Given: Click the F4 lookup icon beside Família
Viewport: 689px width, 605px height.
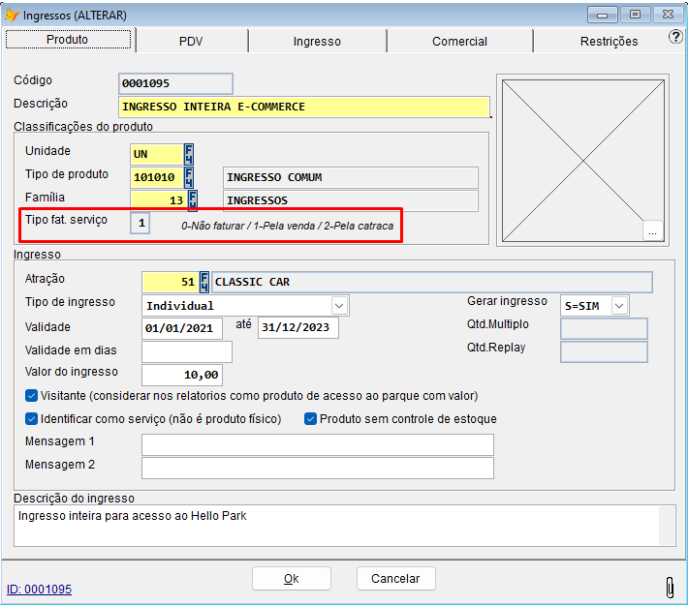Looking at the screenshot, I should [x=193, y=200].
